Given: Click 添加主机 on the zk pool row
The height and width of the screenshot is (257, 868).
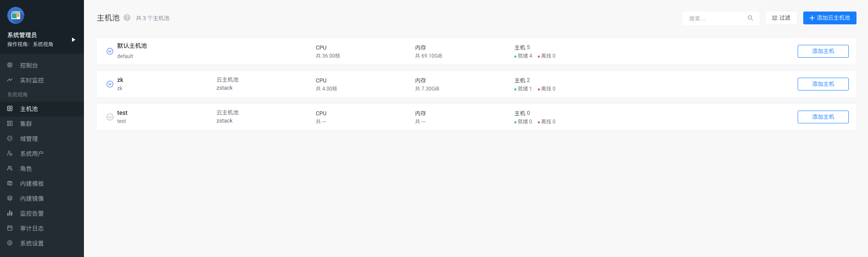Looking at the screenshot, I should [823, 84].
